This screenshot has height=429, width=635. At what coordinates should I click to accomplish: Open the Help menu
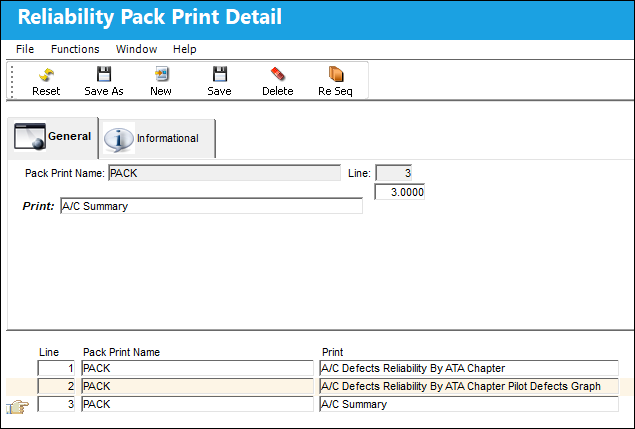click(185, 49)
